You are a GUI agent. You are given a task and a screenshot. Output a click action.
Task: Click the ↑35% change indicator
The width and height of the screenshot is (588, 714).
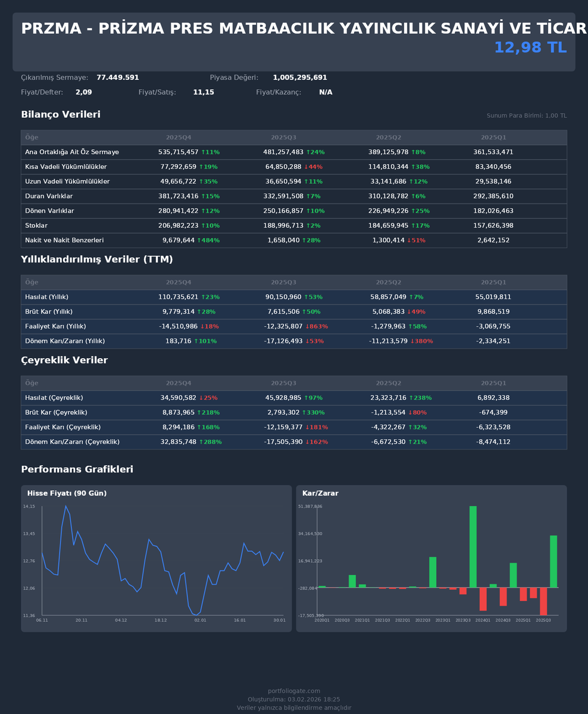208,181
